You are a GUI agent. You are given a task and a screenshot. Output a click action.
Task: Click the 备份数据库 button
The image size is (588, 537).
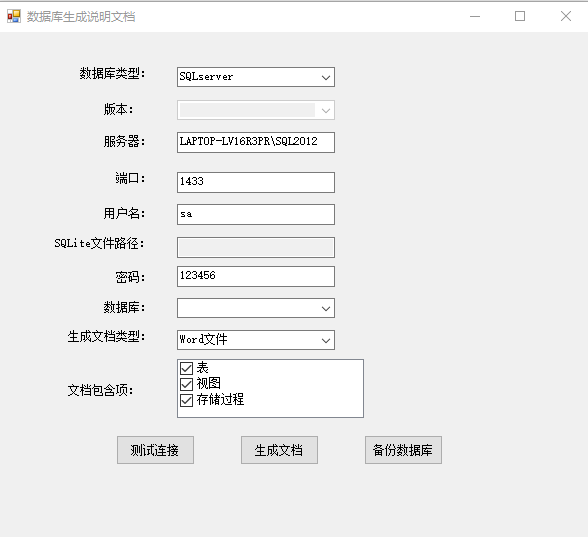(x=404, y=450)
